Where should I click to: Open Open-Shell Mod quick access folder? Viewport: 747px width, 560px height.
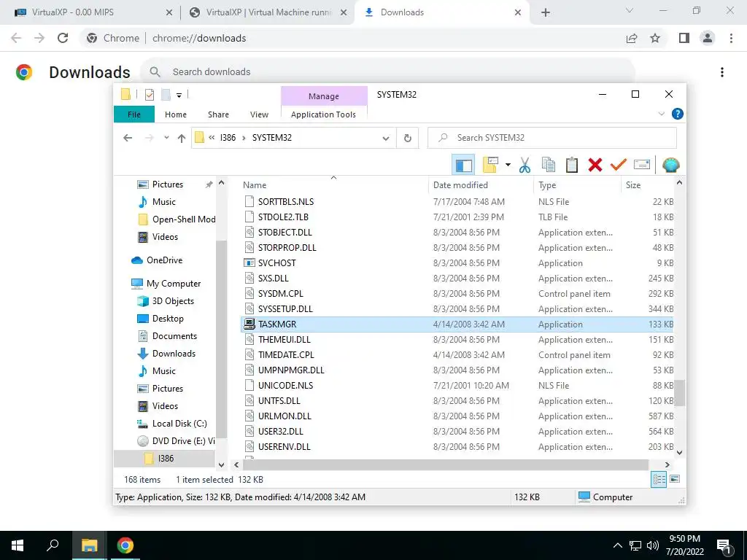183,219
